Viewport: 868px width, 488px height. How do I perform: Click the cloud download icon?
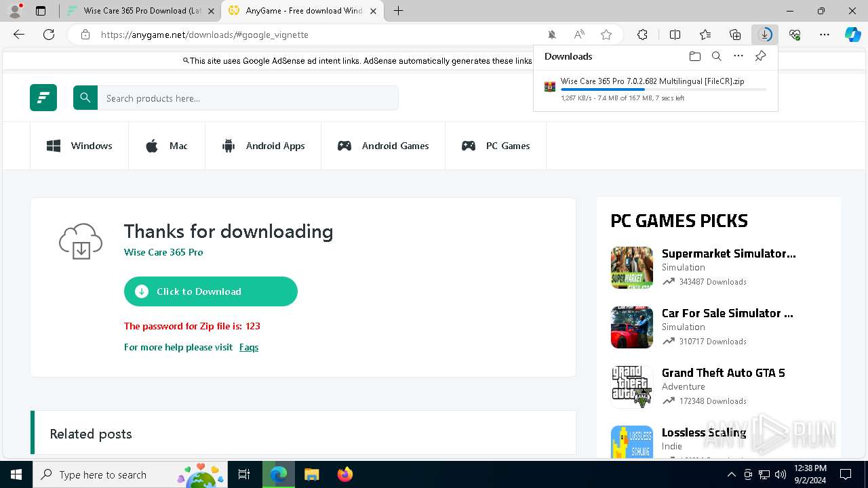[x=81, y=241]
